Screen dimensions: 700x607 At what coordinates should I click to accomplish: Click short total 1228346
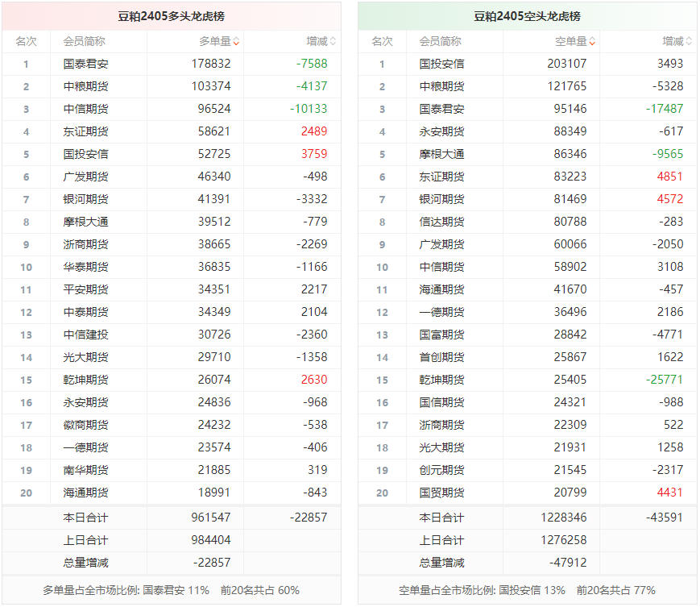[564, 518]
